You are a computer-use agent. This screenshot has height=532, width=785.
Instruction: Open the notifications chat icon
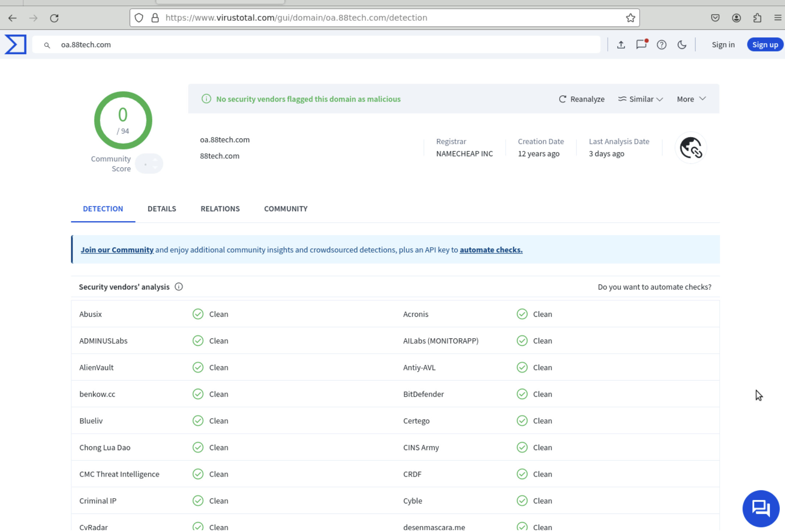coord(641,45)
